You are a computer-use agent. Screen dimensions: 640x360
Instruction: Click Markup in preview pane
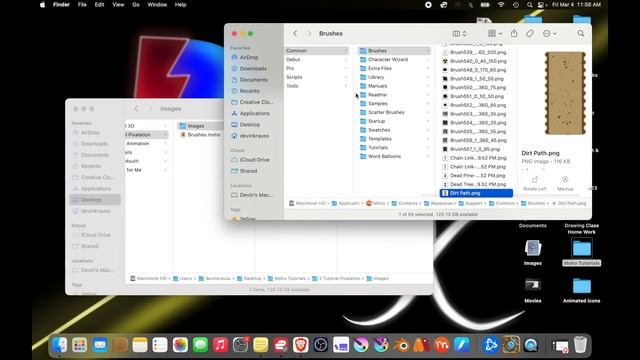pos(565,183)
